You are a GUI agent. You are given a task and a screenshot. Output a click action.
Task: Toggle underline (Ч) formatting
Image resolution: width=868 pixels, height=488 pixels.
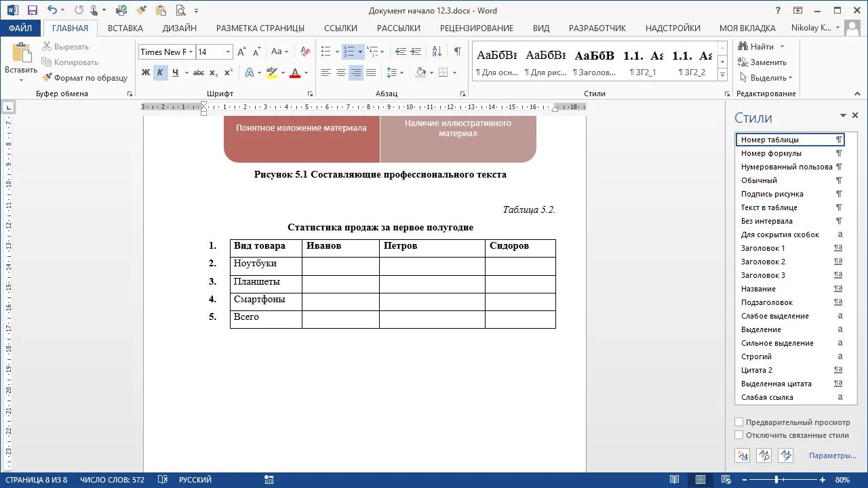[176, 73]
